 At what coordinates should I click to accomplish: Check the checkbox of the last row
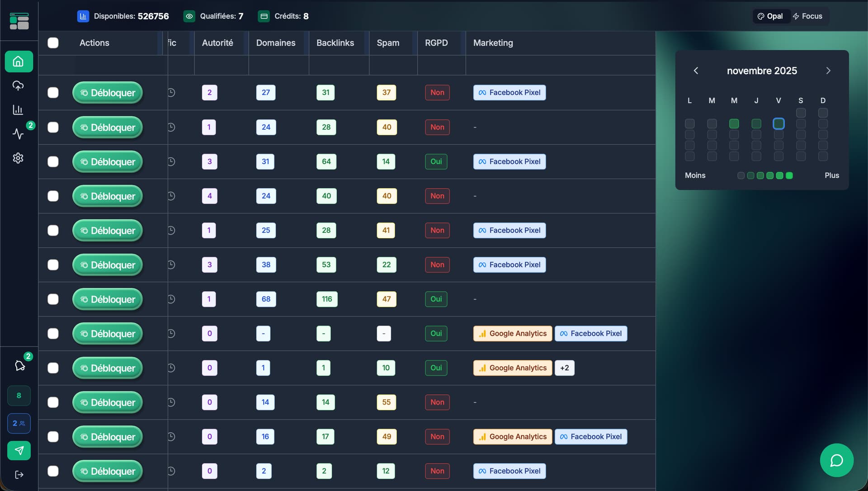pyautogui.click(x=53, y=471)
